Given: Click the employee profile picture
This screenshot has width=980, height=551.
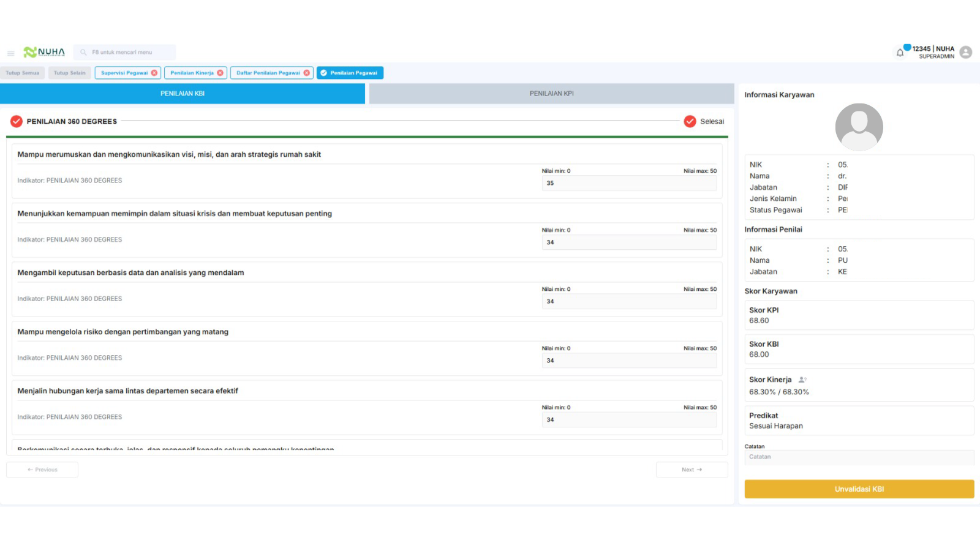Looking at the screenshot, I should point(859,127).
